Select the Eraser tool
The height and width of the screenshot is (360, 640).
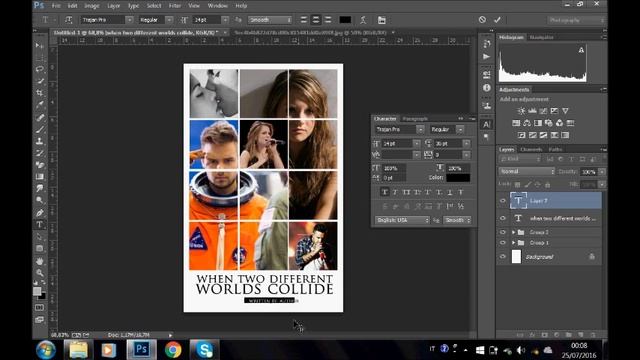coord(39,165)
